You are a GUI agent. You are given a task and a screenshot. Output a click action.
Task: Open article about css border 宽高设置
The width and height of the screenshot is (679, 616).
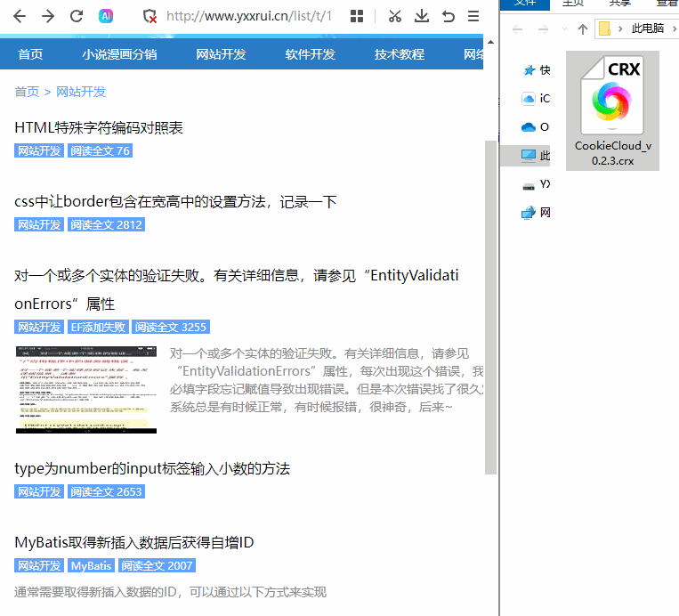pos(175,202)
